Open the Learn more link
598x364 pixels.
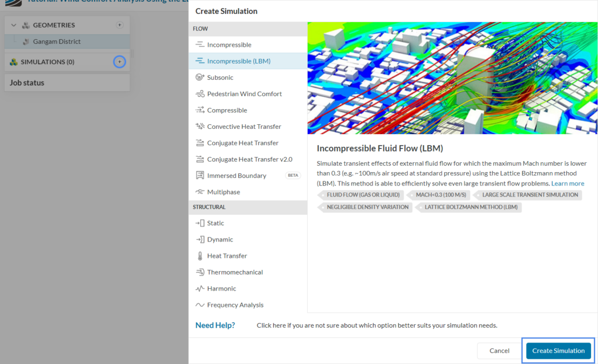pyautogui.click(x=567, y=184)
